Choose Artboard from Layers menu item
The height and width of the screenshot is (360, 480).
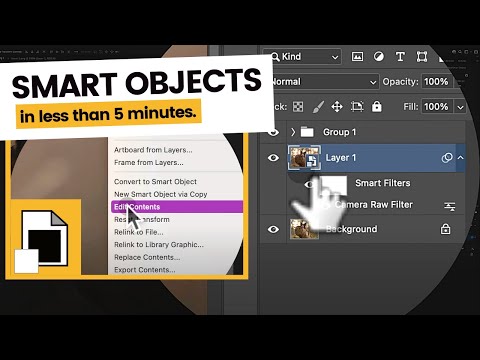coord(153,150)
